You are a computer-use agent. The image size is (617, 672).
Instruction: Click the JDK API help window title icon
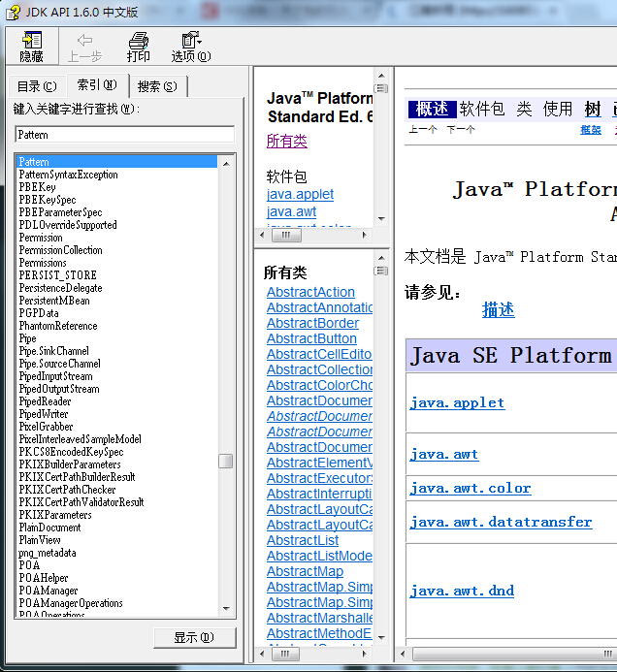(13, 13)
